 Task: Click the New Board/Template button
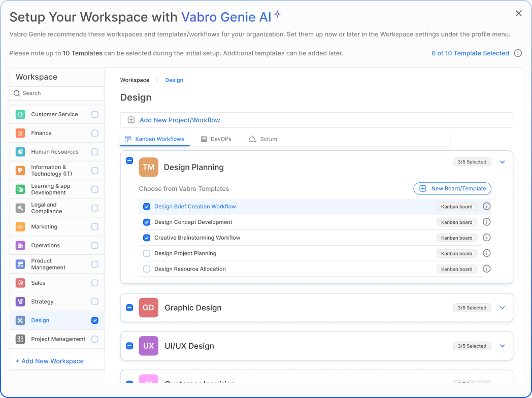pyautogui.click(x=452, y=189)
